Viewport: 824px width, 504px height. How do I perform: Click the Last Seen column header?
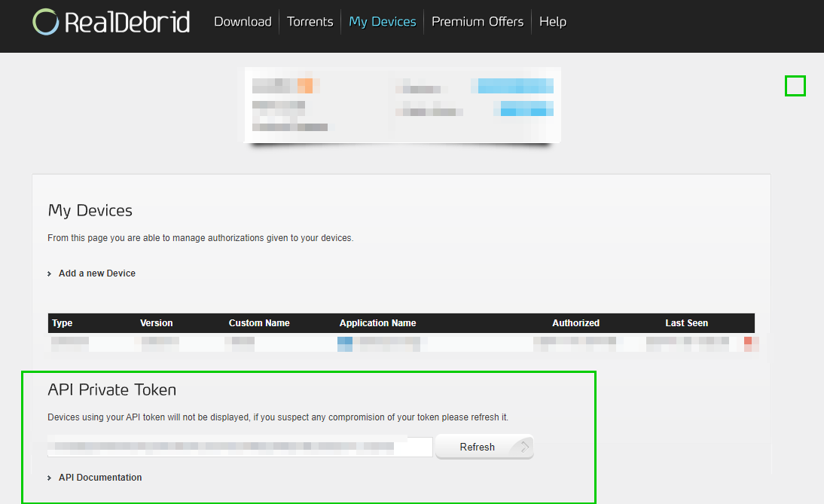click(x=687, y=323)
